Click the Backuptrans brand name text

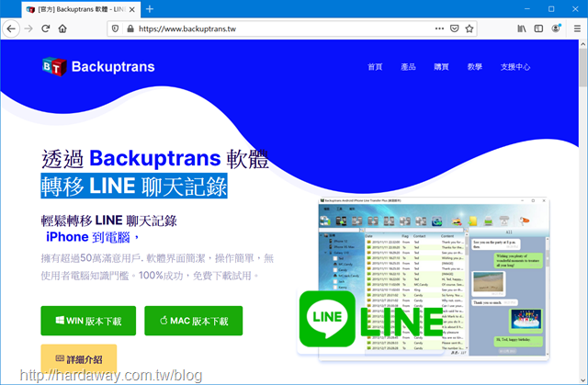coord(113,67)
